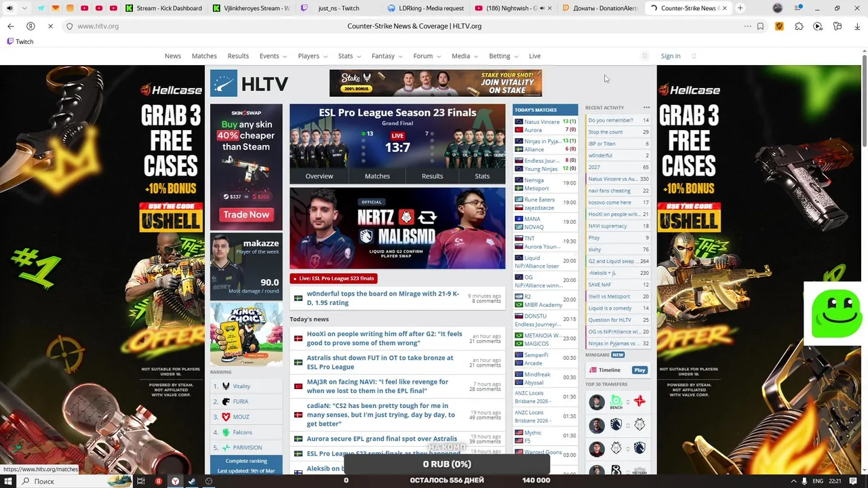
Task: Open the NertZ malbsMd player swap article image
Action: coord(397,228)
